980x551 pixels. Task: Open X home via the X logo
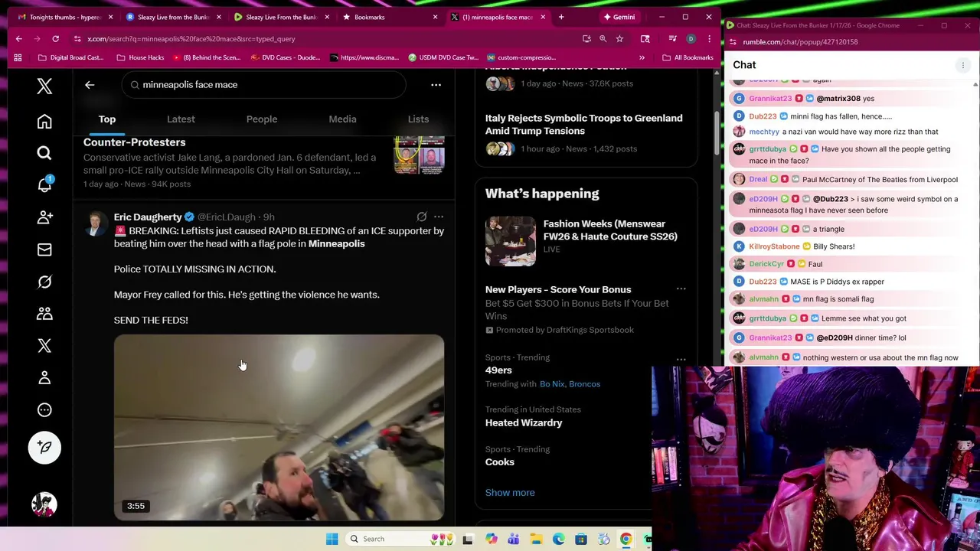click(x=44, y=86)
